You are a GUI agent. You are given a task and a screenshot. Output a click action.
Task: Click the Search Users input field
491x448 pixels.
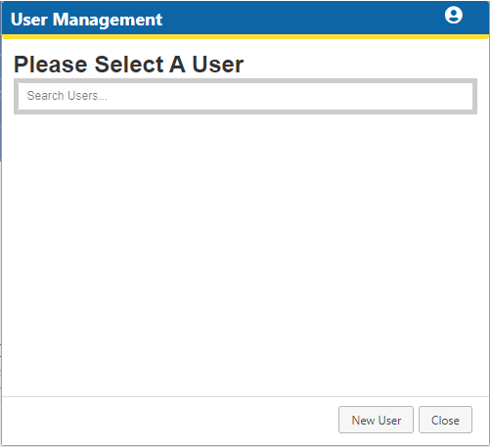point(245,96)
